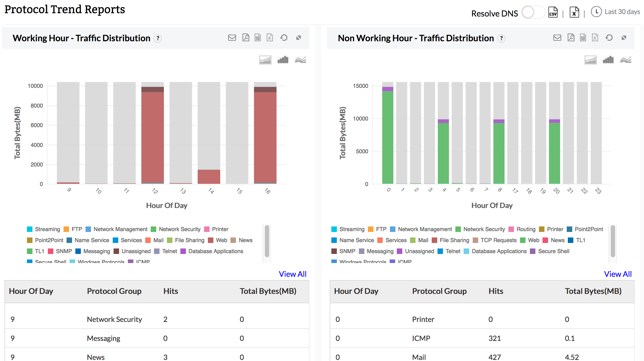Toggle the Resolve DNS switch

[x=533, y=13]
